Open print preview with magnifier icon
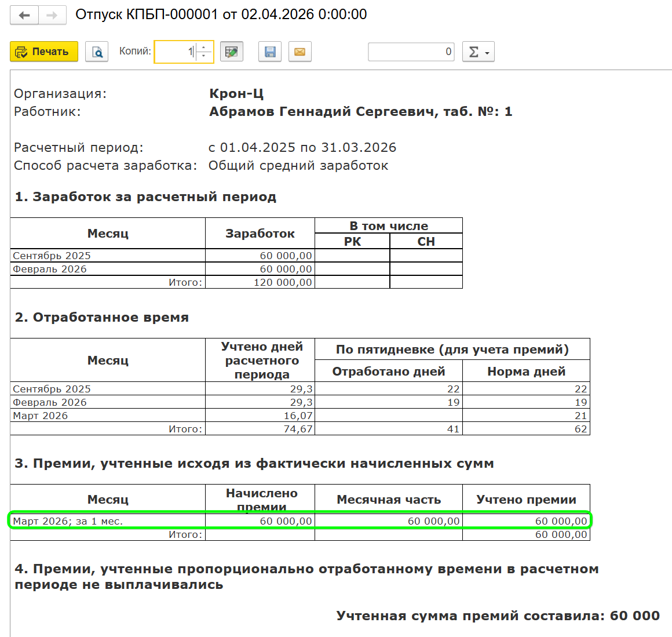 [x=97, y=52]
